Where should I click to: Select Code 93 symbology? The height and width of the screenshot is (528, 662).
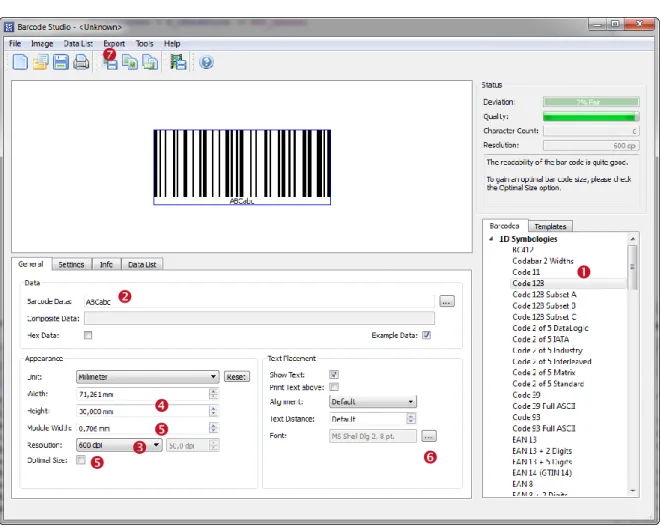pyautogui.click(x=526, y=417)
